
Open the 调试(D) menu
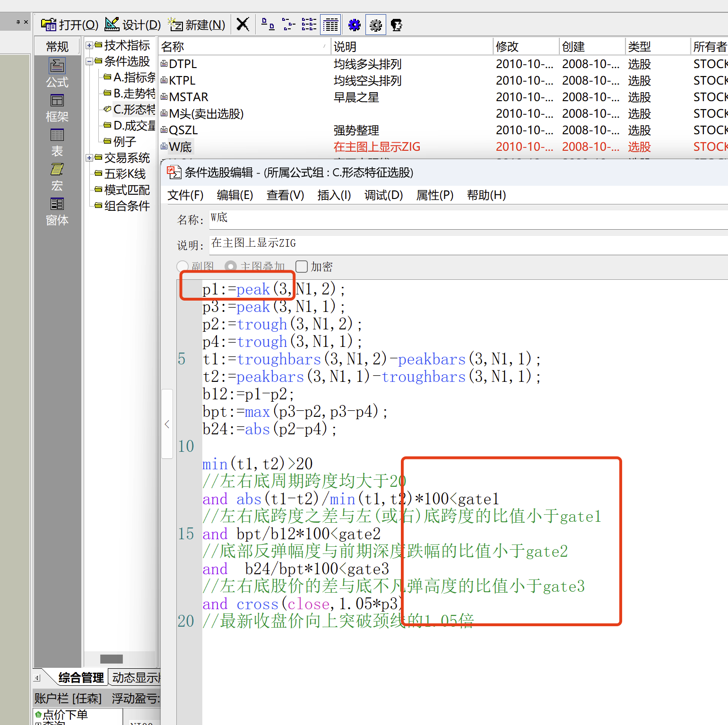pos(383,195)
